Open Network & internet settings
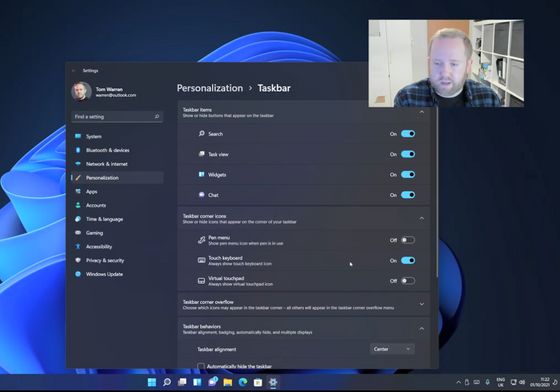The image size is (560, 392). [118, 164]
